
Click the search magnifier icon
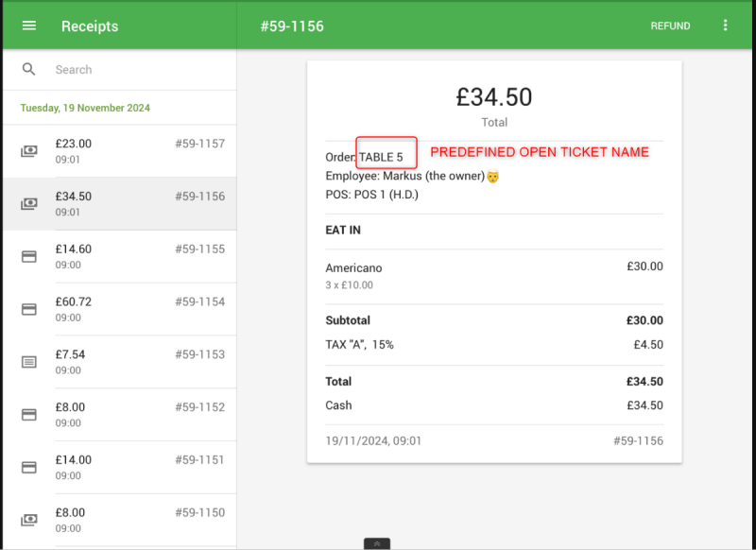[x=29, y=69]
